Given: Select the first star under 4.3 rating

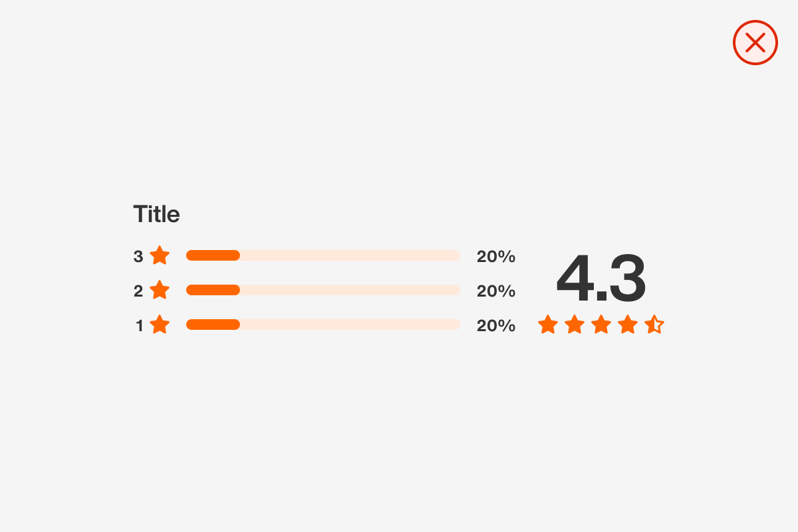Looking at the screenshot, I should pos(548,325).
